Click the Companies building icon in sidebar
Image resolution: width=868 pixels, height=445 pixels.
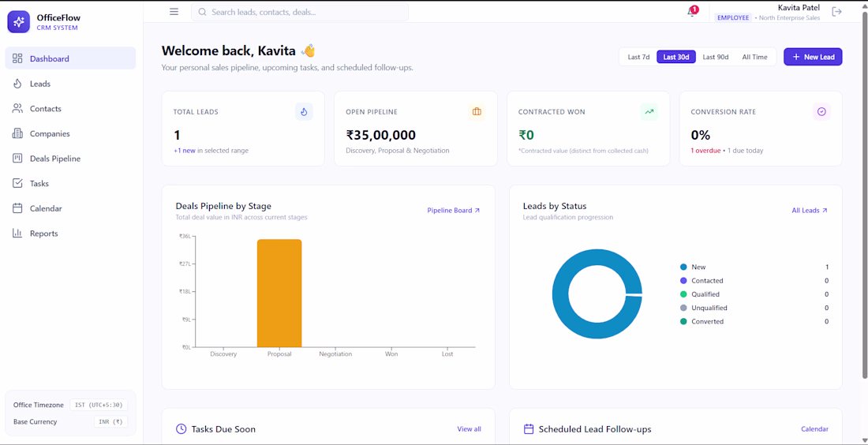click(17, 133)
